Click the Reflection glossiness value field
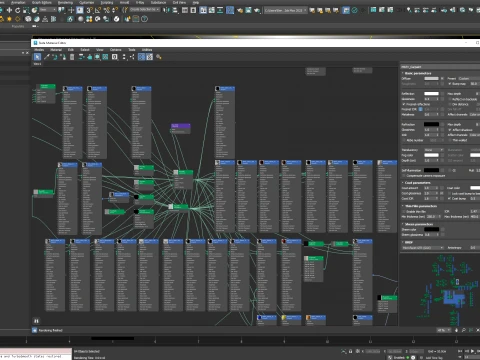Image resolution: width=480 pixels, height=360 pixels. click(x=430, y=99)
